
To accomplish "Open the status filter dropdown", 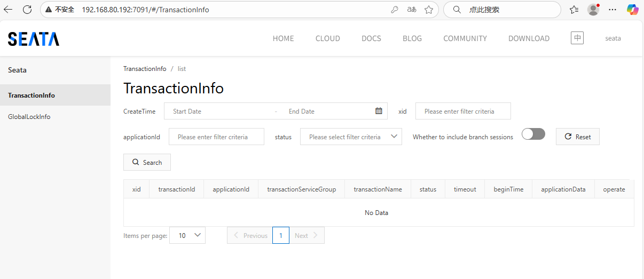I will tap(351, 137).
